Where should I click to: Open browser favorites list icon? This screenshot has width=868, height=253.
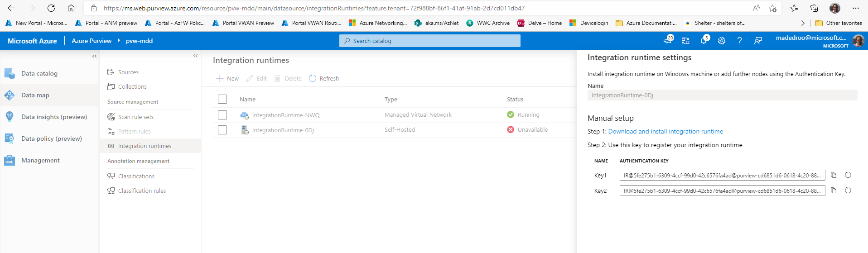coord(794,8)
